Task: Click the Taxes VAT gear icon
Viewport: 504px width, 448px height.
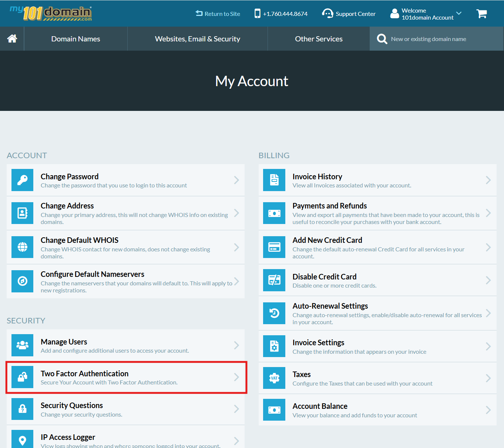Action: tap(274, 378)
